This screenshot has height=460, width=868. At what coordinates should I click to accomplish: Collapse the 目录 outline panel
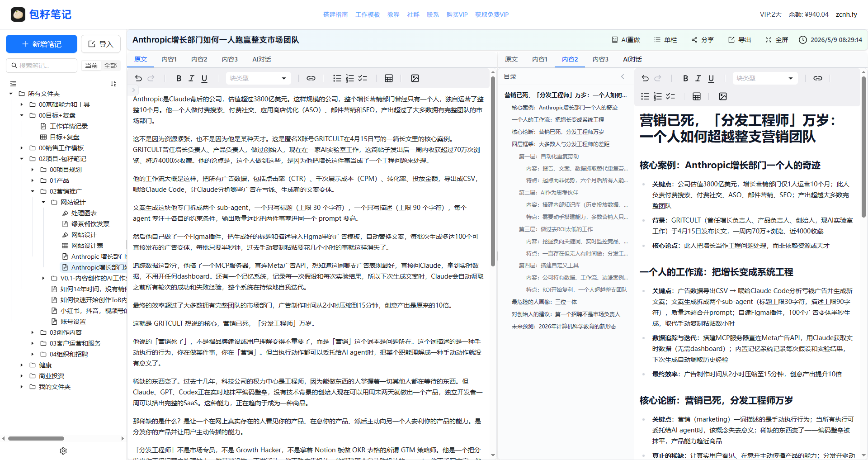(623, 76)
